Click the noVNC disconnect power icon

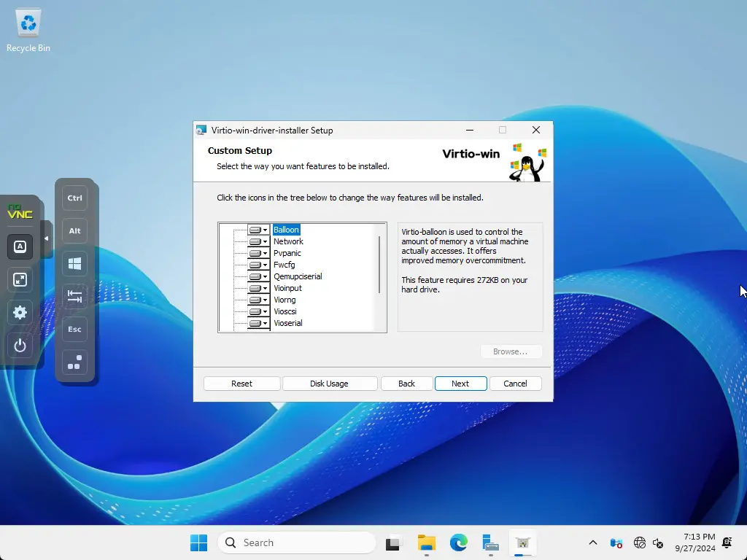point(20,346)
